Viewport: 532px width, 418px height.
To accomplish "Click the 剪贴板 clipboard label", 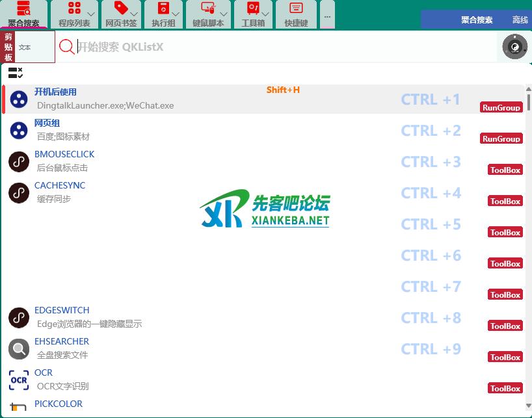I will pos(8,47).
